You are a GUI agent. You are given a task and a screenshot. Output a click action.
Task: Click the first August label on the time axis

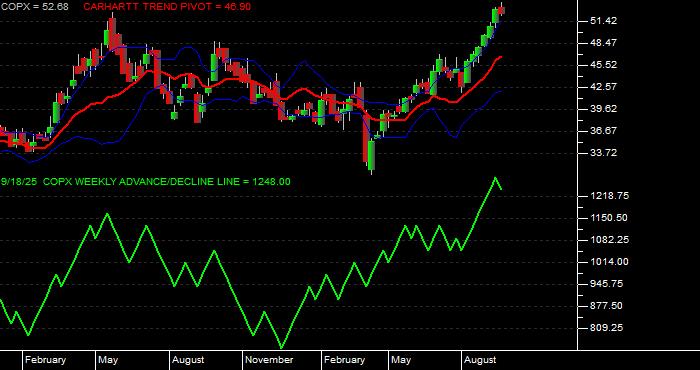[188, 360]
